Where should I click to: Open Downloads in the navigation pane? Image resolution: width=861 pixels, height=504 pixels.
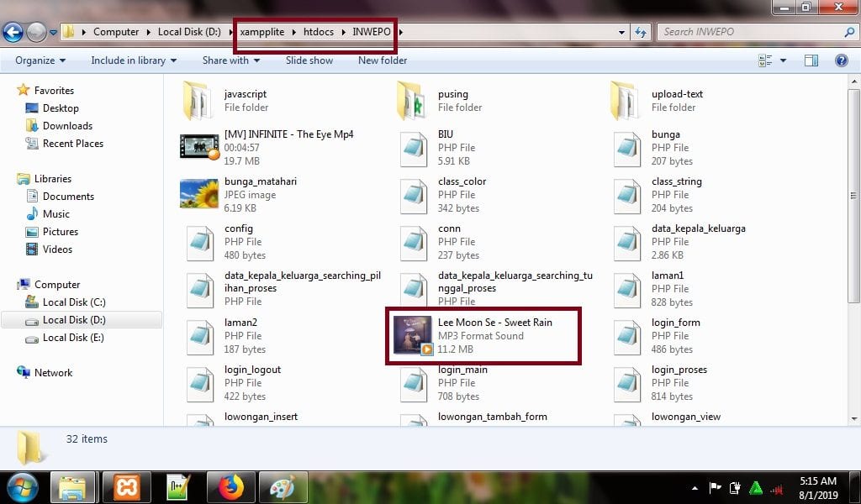[67, 126]
